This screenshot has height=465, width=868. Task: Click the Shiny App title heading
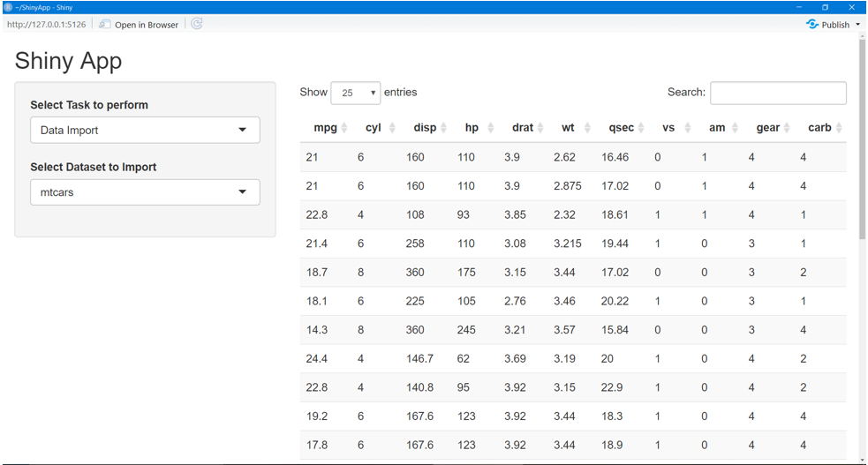(68, 61)
